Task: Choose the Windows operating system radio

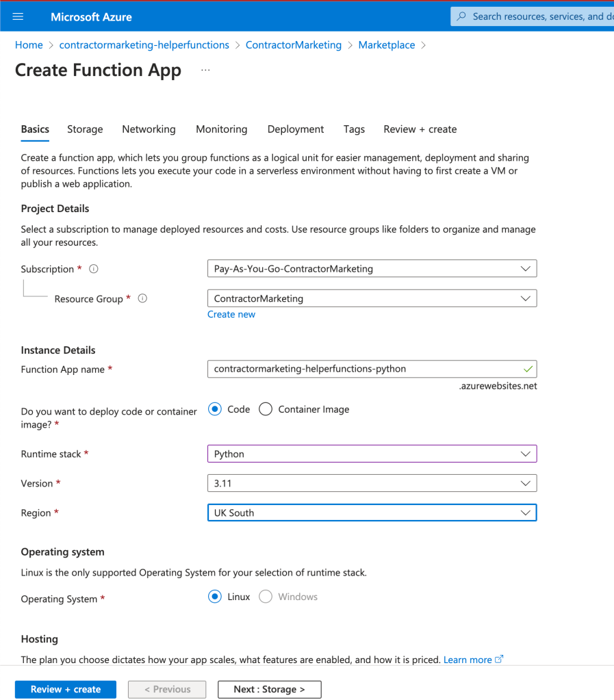Action: (x=266, y=597)
